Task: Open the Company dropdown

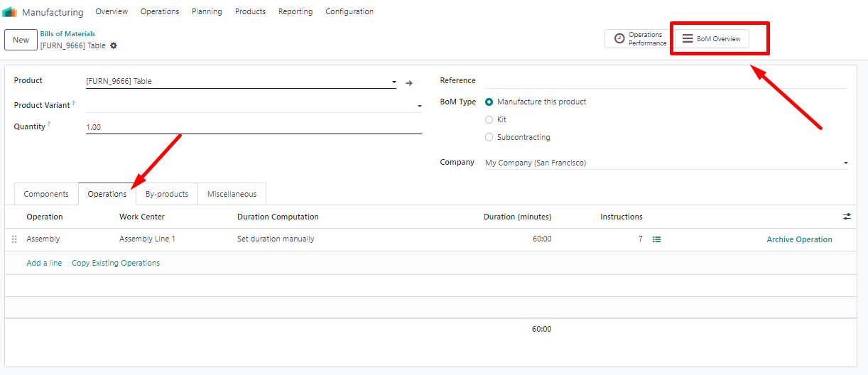Action: coord(845,163)
